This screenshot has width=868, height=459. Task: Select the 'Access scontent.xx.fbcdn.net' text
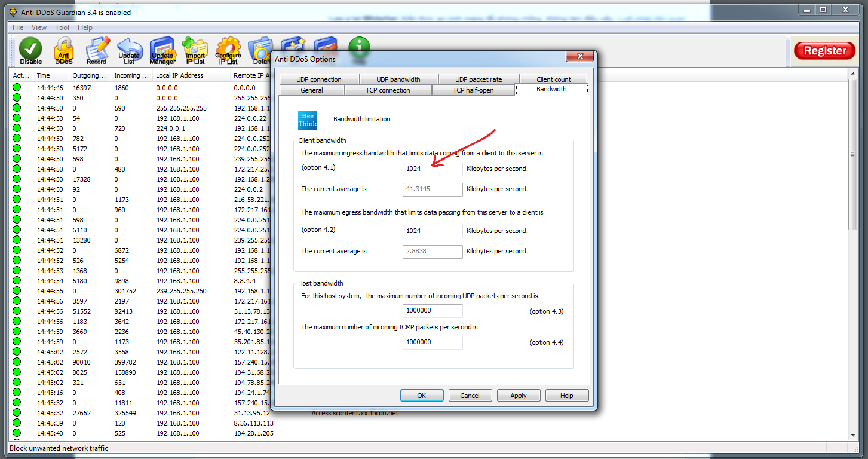click(355, 414)
